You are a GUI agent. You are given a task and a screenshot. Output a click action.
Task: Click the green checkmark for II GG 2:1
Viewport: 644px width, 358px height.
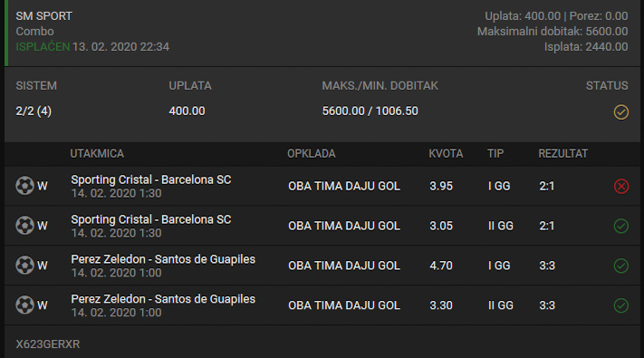pos(621,226)
